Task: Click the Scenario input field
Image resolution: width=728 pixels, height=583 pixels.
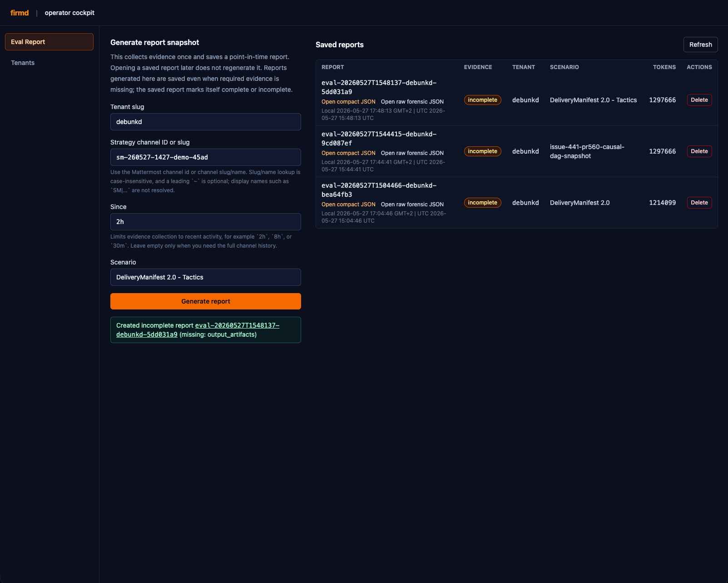Action: point(206,277)
